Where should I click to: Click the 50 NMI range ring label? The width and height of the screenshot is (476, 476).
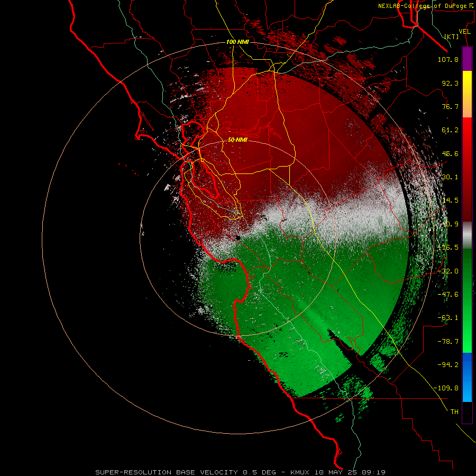[x=237, y=140]
